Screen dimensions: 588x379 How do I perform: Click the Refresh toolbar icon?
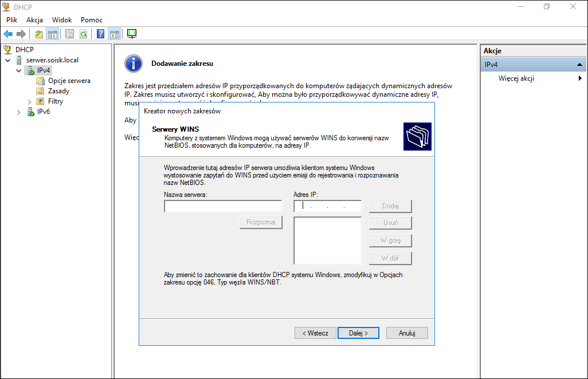83,34
